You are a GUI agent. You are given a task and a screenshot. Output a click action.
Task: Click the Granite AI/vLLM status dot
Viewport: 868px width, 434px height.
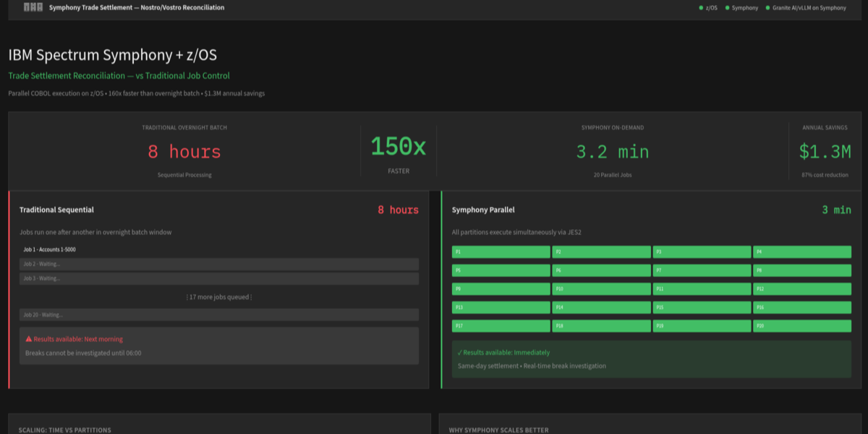click(x=767, y=8)
